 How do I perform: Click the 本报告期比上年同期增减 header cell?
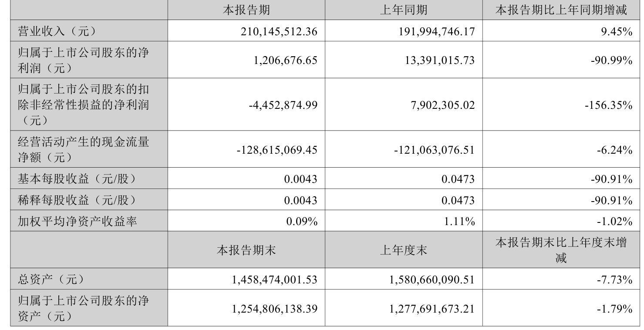pyautogui.click(x=561, y=10)
